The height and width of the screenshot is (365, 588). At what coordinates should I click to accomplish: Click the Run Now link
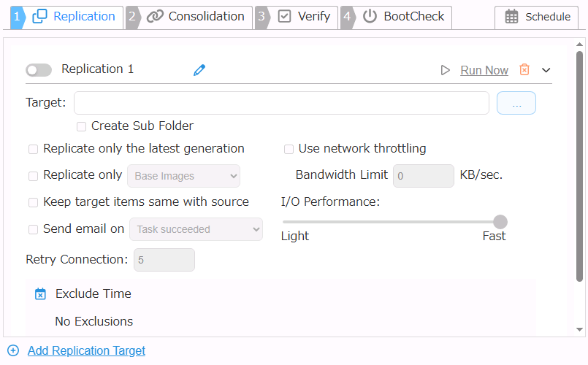[x=484, y=70]
